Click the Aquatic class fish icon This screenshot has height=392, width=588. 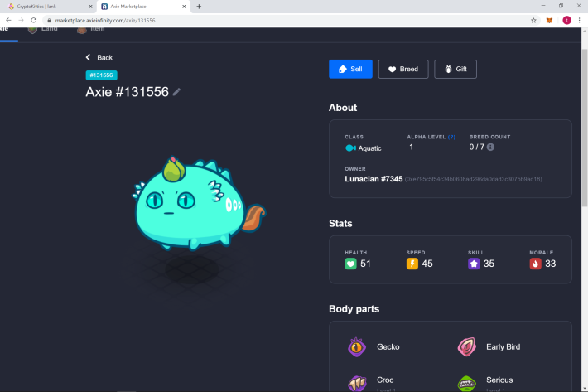(x=350, y=148)
